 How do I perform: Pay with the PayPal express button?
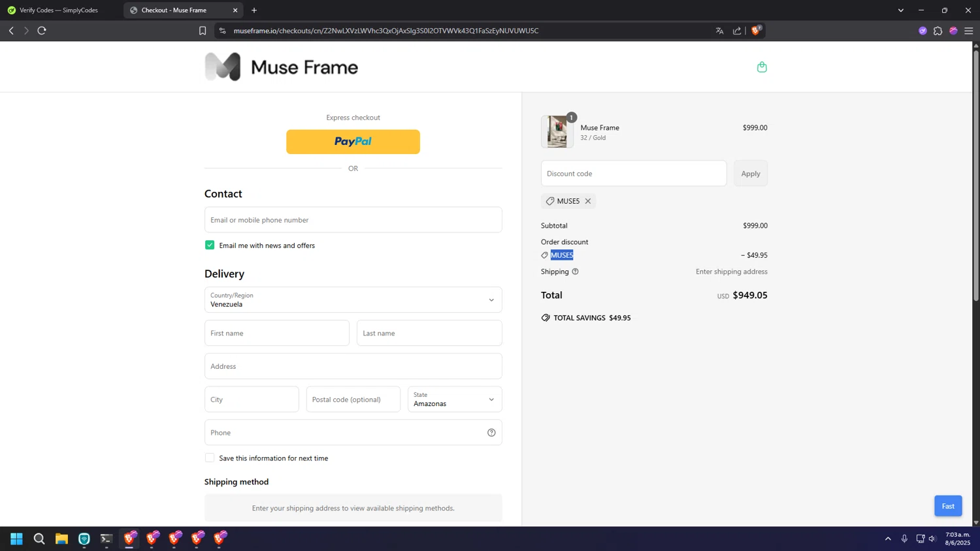coord(353,142)
